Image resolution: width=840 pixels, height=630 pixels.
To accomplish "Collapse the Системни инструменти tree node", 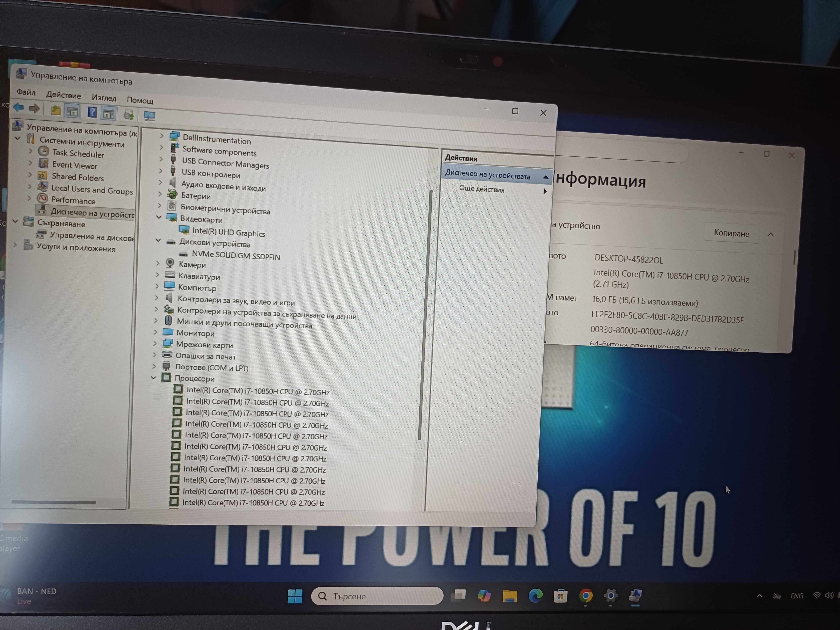I will coord(17,139).
